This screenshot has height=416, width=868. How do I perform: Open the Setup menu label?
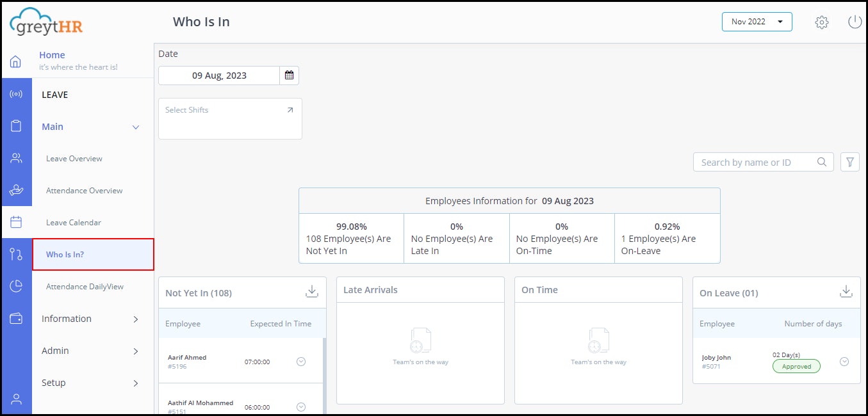tap(54, 383)
